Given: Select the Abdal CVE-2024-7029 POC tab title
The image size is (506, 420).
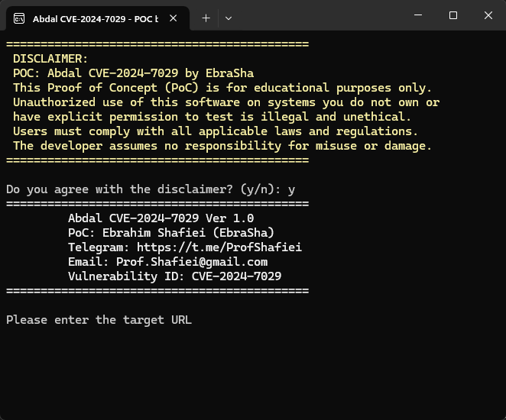Looking at the screenshot, I should (x=95, y=18).
